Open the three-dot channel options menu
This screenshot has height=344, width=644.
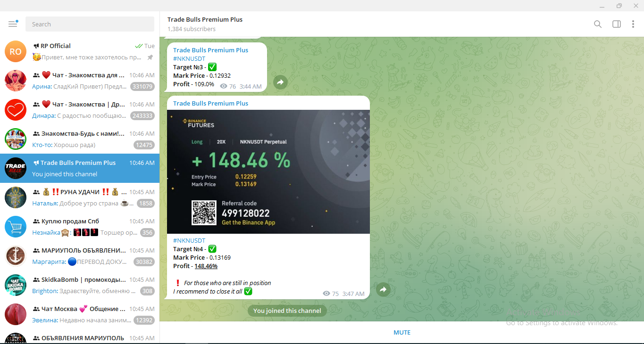[633, 24]
